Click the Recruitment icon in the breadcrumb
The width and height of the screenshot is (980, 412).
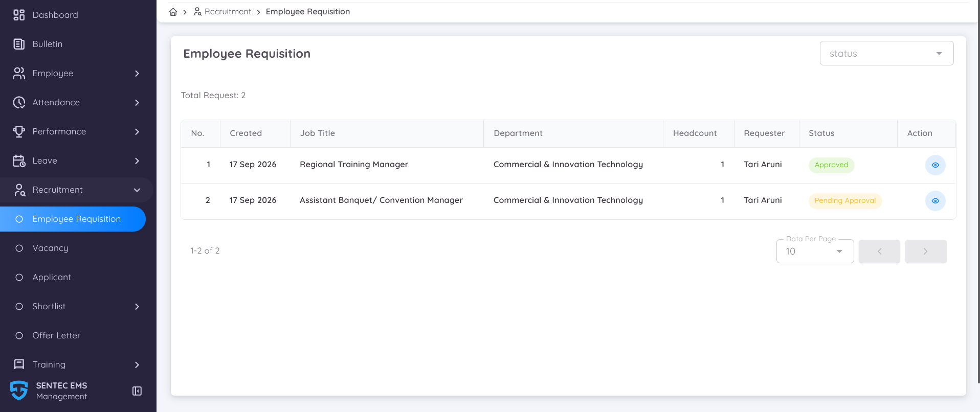197,12
